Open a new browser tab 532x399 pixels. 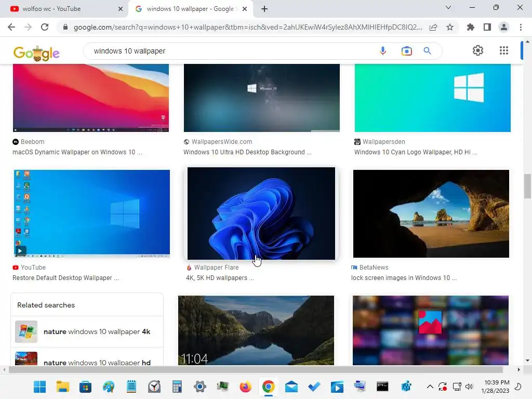[264, 9]
